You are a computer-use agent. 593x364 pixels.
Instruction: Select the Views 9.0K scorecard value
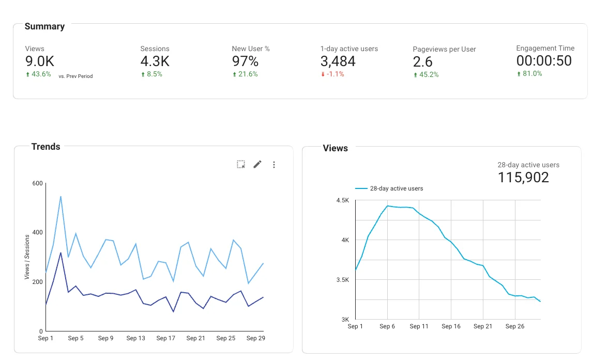coord(40,61)
